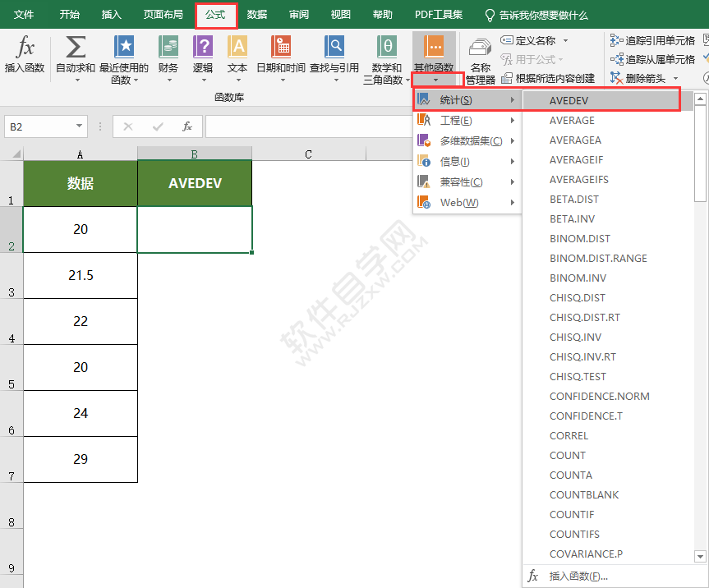Open the Logical (逻辑) dropdown arrow
This screenshot has width=709, height=588.
coord(204,80)
